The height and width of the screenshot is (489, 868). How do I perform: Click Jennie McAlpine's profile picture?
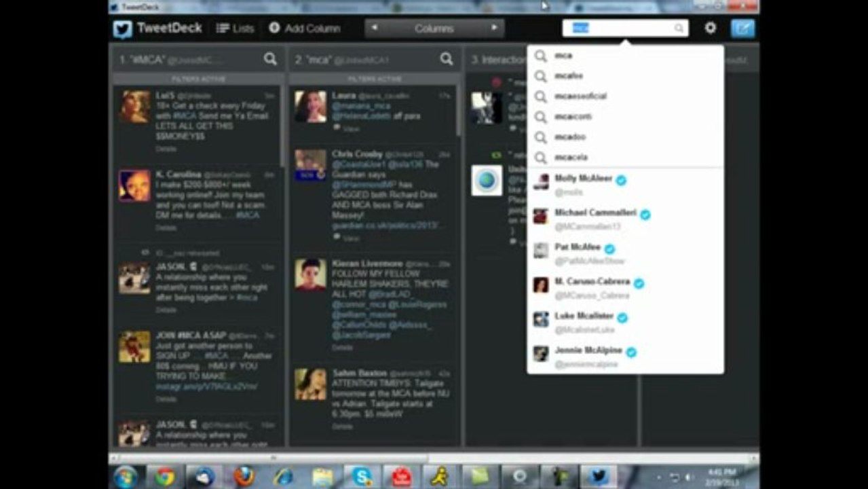point(541,353)
